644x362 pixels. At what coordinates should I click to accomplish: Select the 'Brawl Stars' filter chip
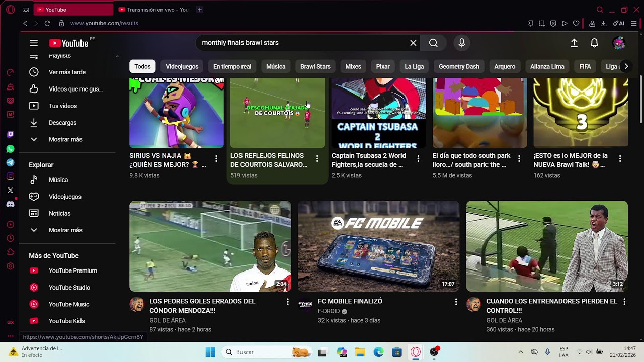click(x=315, y=66)
